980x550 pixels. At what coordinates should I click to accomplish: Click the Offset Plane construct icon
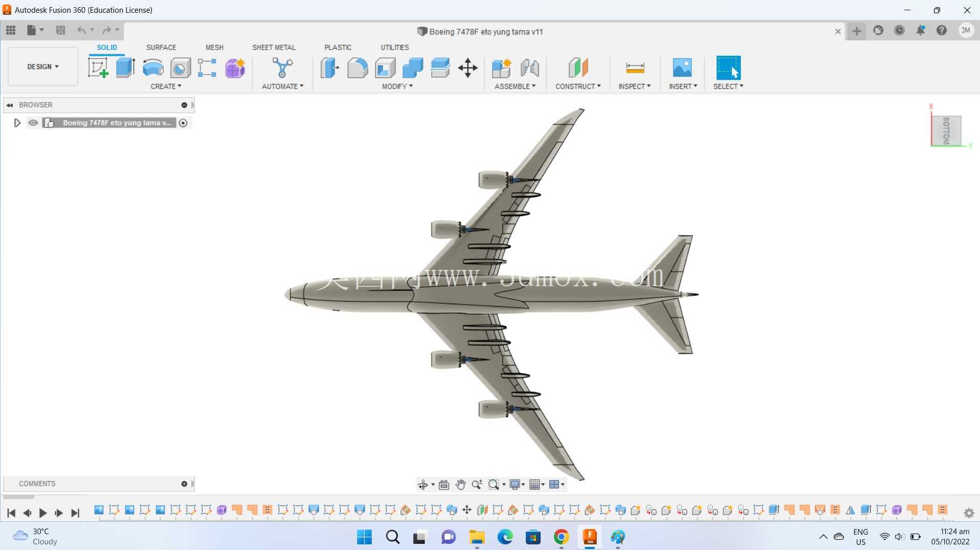click(578, 67)
